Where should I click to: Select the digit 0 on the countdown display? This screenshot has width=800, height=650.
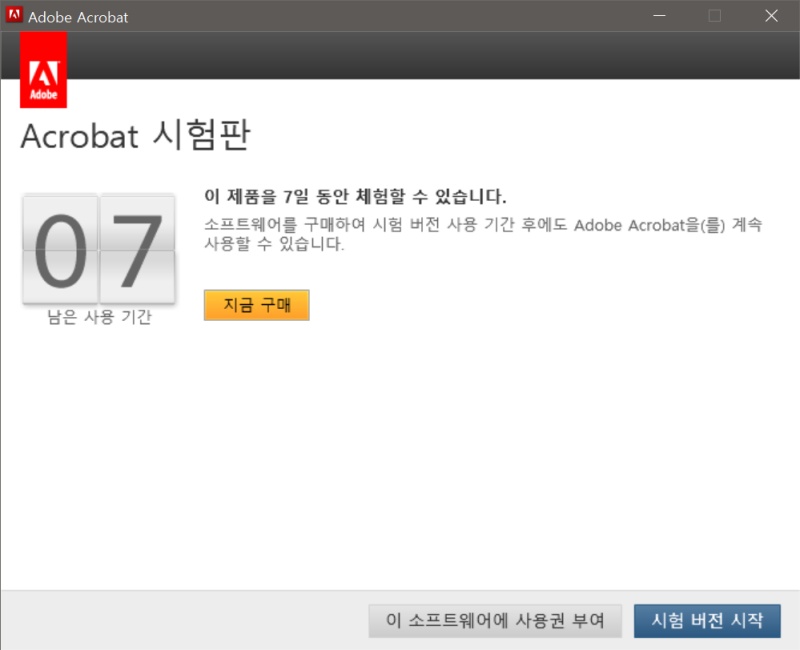(62, 248)
